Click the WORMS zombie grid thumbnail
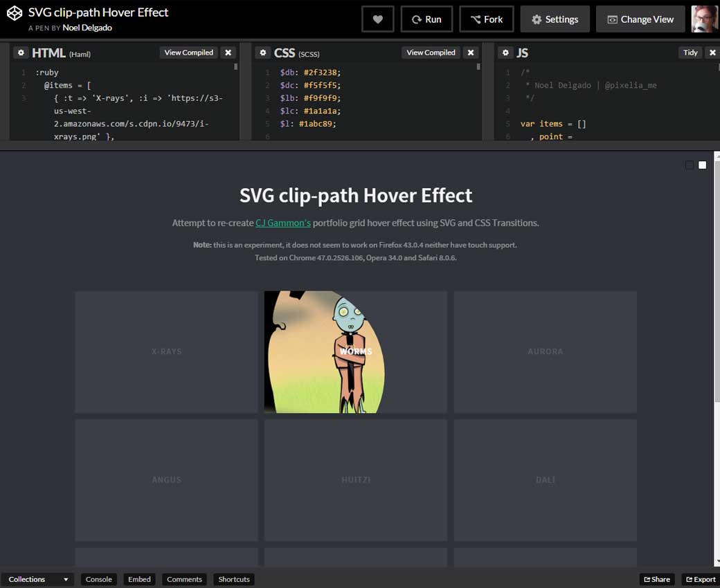Image resolution: width=720 pixels, height=588 pixels. pos(355,351)
